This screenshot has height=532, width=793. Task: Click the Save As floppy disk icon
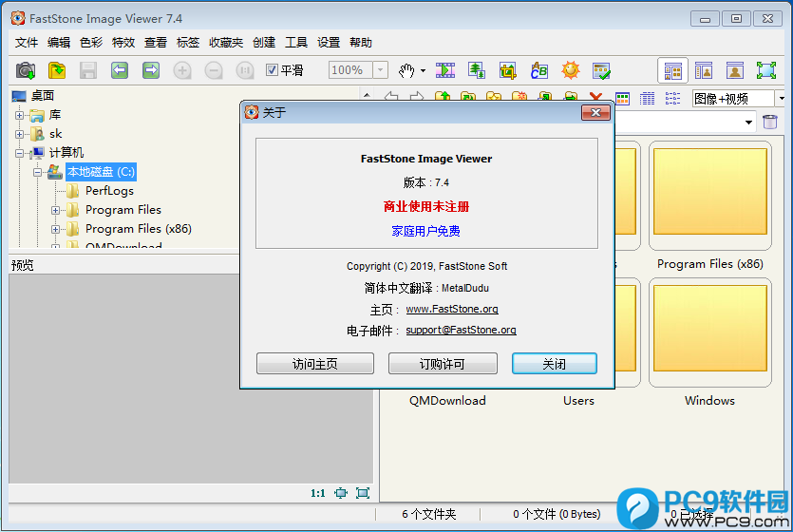coord(88,70)
